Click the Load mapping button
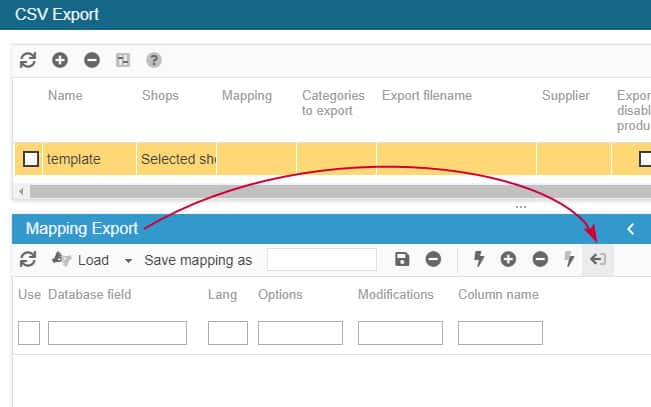 click(x=82, y=260)
